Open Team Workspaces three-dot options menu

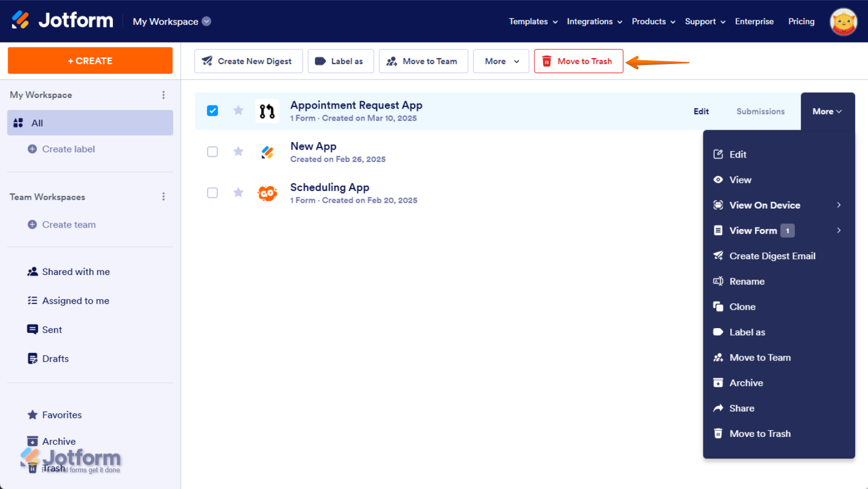click(163, 197)
